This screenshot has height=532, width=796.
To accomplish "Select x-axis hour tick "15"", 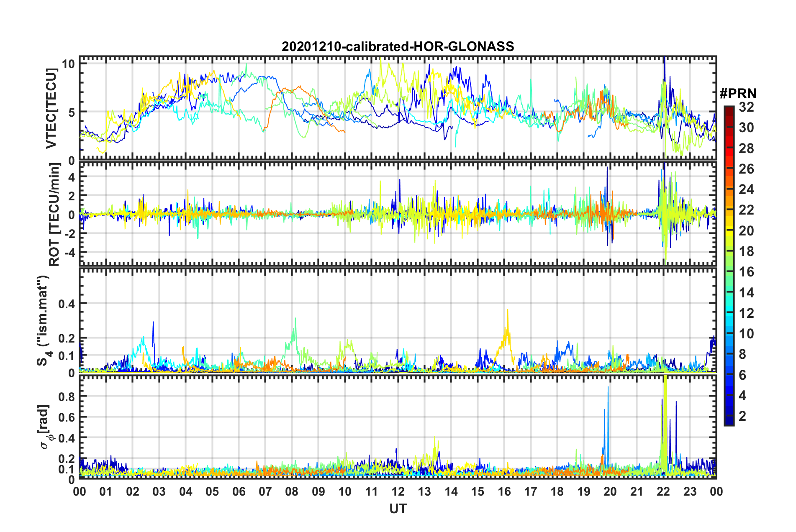I will pos(478,491).
